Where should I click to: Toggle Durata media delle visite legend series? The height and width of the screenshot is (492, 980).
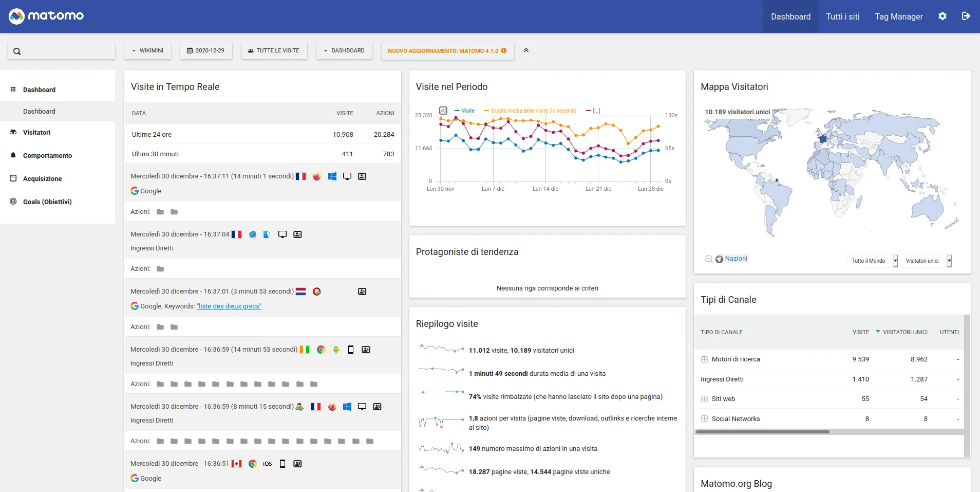531,111
